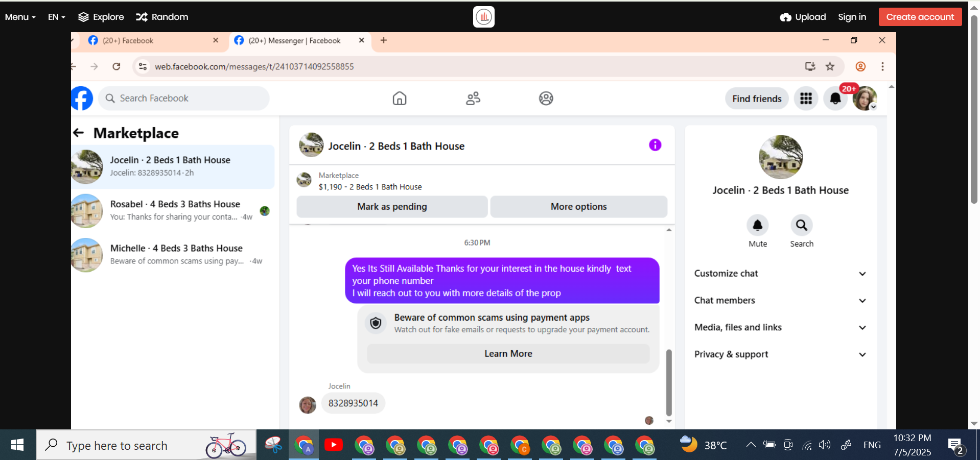Click the ENG language indicator in tray

pyautogui.click(x=872, y=445)
